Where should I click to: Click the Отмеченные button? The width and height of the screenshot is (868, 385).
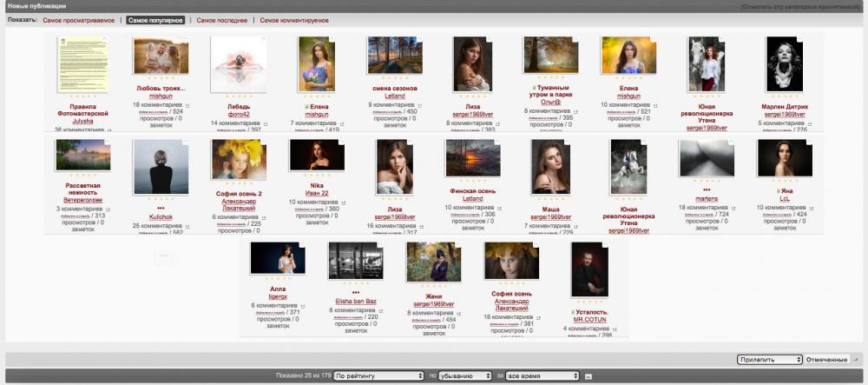click(826, 360)
